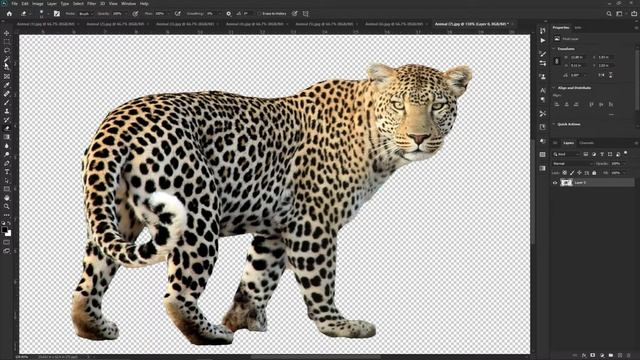Click the Layer 0 thumbnail
Viewport: 640px width, 360px height.
coord(566,183)
